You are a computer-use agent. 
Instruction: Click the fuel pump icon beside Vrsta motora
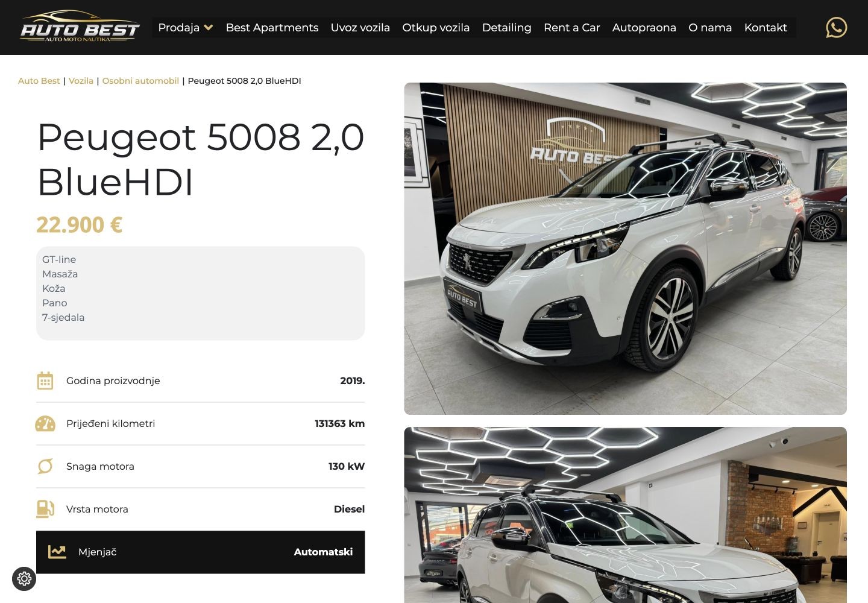(45, 509)
